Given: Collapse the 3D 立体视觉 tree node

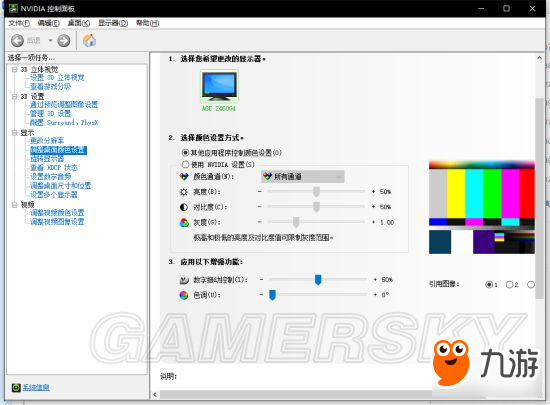Looking at the screenshot, I should click(x=14, y=69).
